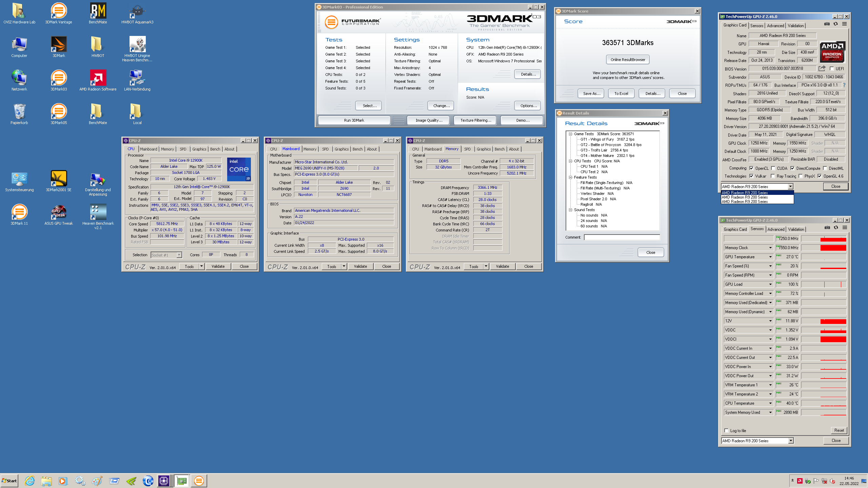Image resolution: width=868 pixels, height=488 pixels.
Task: Open the Advanced tab in GPU-Z Graphics Card window
Action: [776, 25]
